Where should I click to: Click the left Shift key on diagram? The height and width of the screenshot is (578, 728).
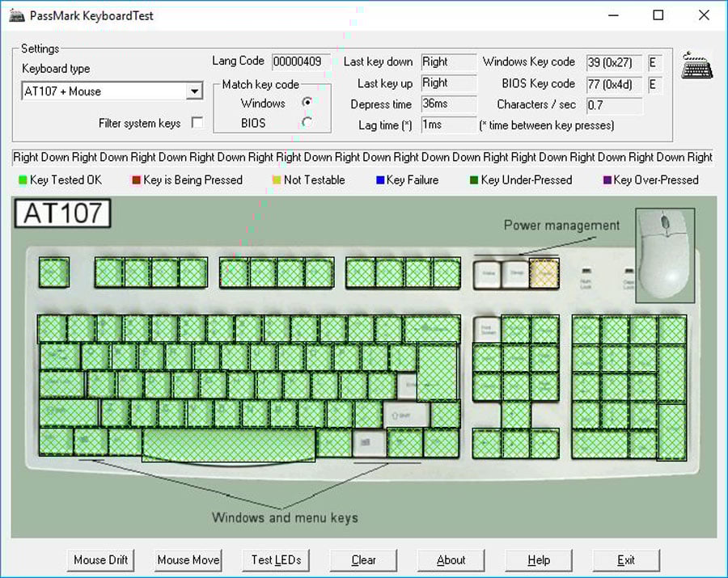pos(69,413)
